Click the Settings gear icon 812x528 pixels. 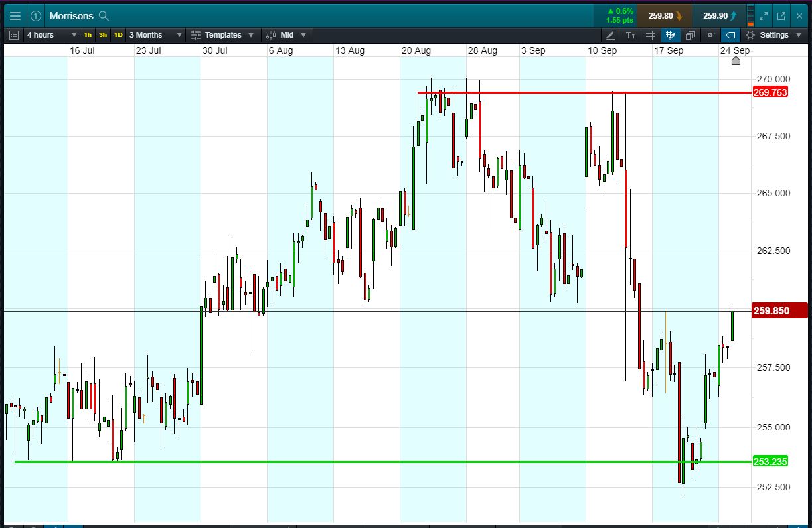point(750,35)
